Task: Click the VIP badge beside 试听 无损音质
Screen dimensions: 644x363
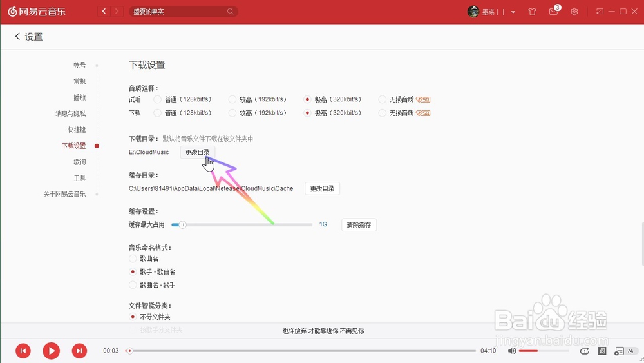Action: pyautogui.click(x=423, y=99)
